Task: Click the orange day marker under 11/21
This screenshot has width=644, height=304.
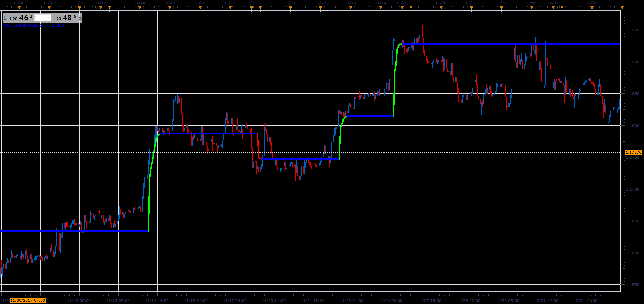Action: pyautogui.click(x=290, y=8)
